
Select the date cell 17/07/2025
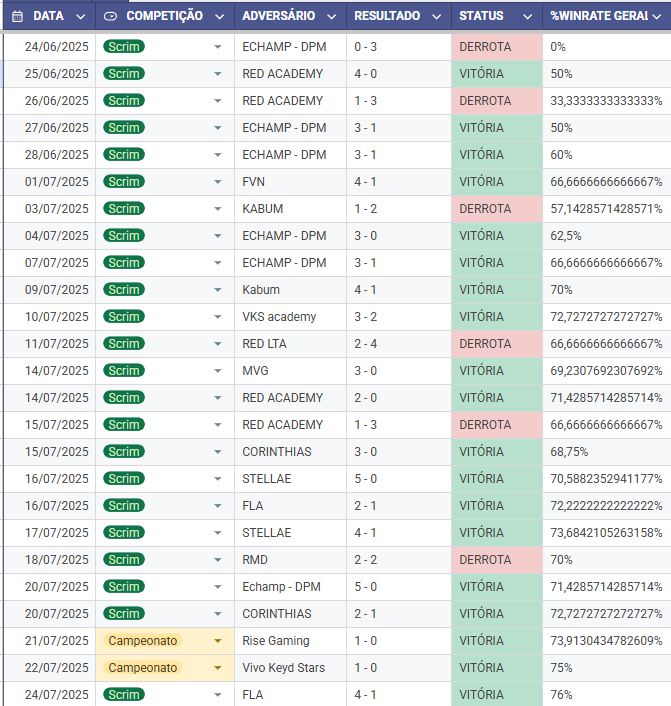point(50,533)
